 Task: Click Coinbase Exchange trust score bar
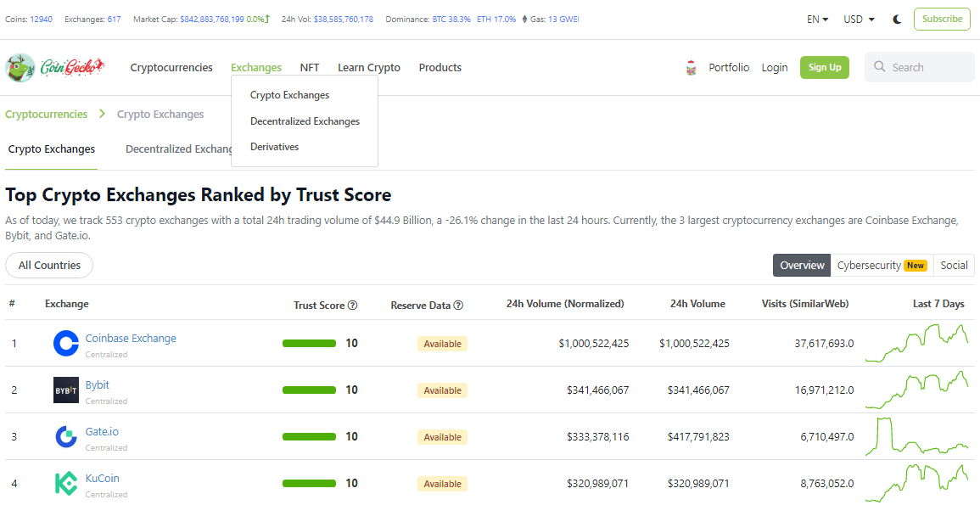coord(310,343)
